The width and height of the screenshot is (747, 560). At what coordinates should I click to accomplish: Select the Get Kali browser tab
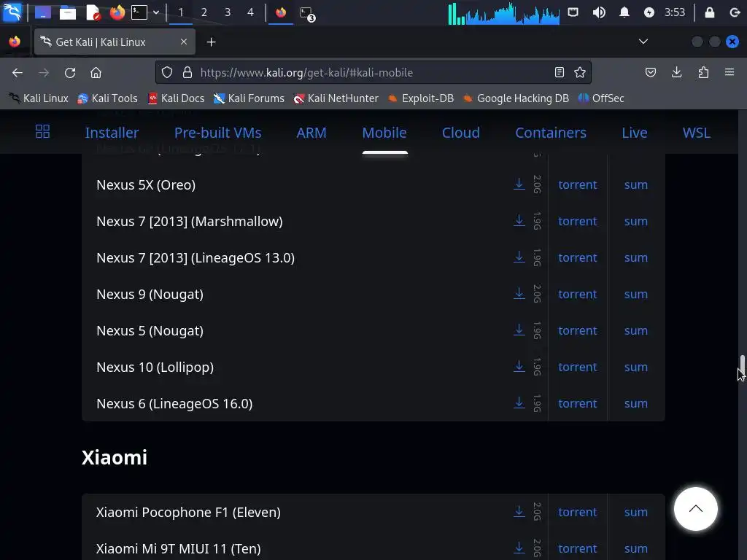tap(115, 42)
